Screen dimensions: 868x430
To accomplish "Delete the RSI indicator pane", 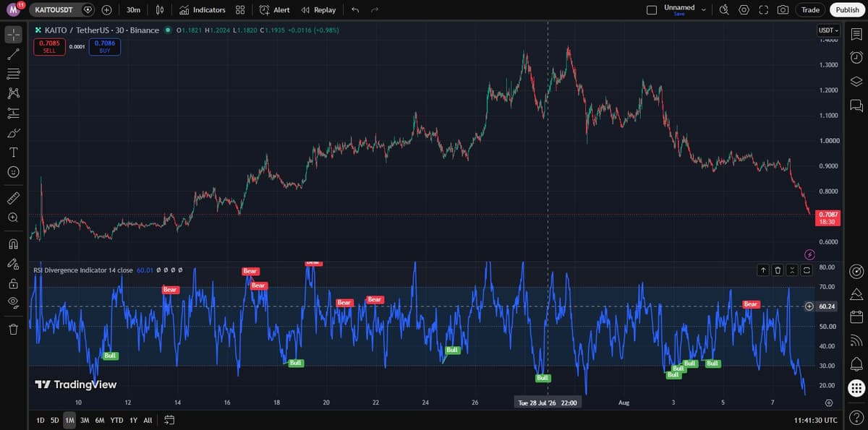I will 778,270.
